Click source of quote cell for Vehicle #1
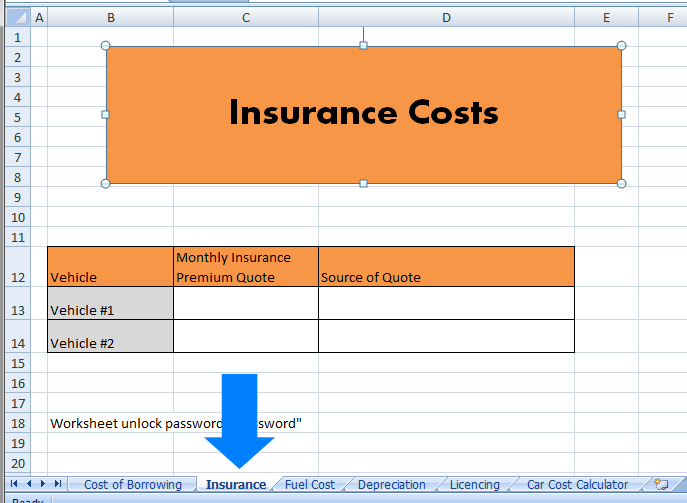Image resolution: width=687 pixels, height=503 pixels. [x=446, y=303]
